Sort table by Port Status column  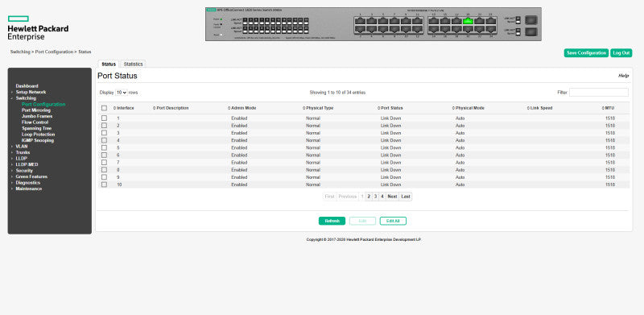391,108
